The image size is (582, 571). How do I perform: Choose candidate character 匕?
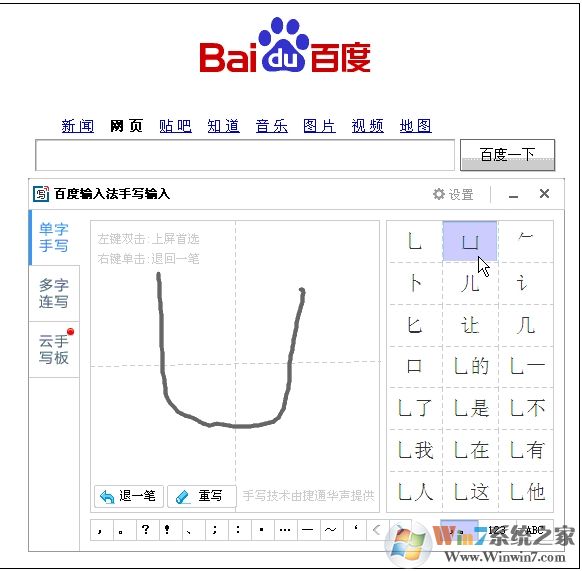tap(415, 326)
